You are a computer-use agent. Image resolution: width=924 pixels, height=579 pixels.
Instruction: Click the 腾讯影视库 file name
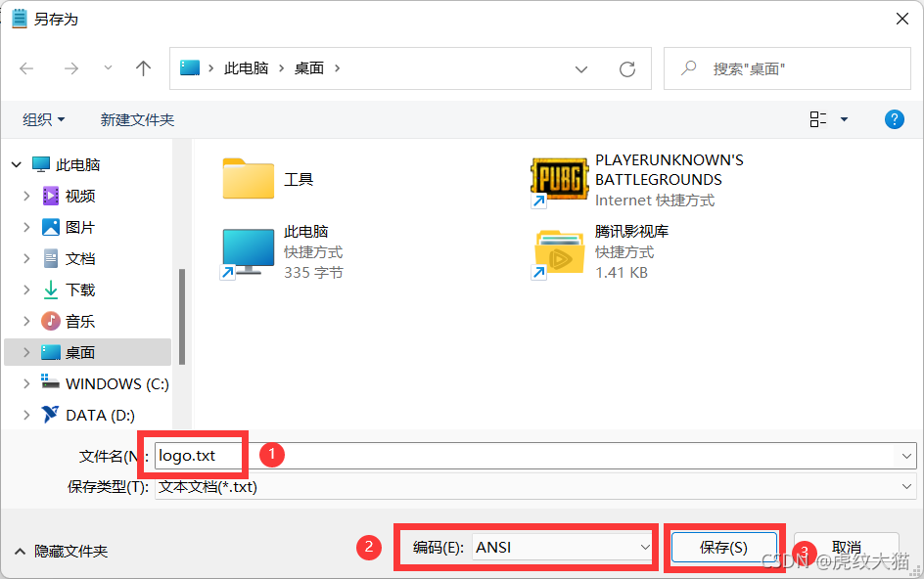coord(631,232)
